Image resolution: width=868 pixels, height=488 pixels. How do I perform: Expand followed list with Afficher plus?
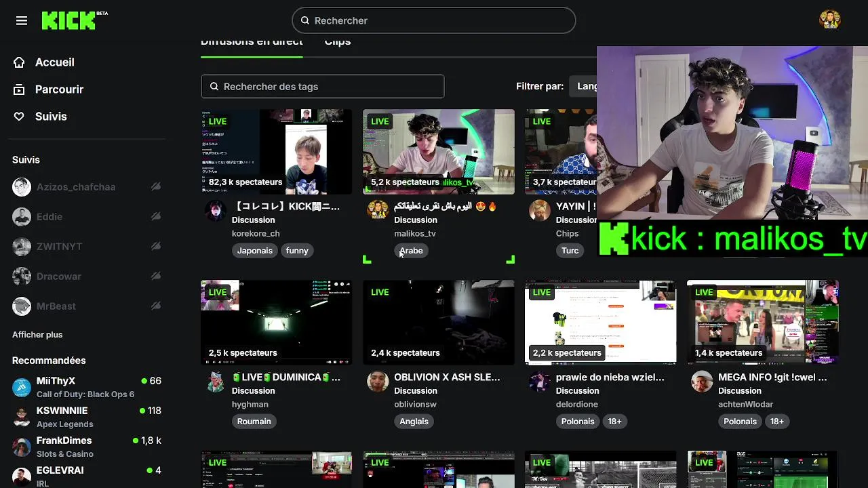[x=37, y=335]
